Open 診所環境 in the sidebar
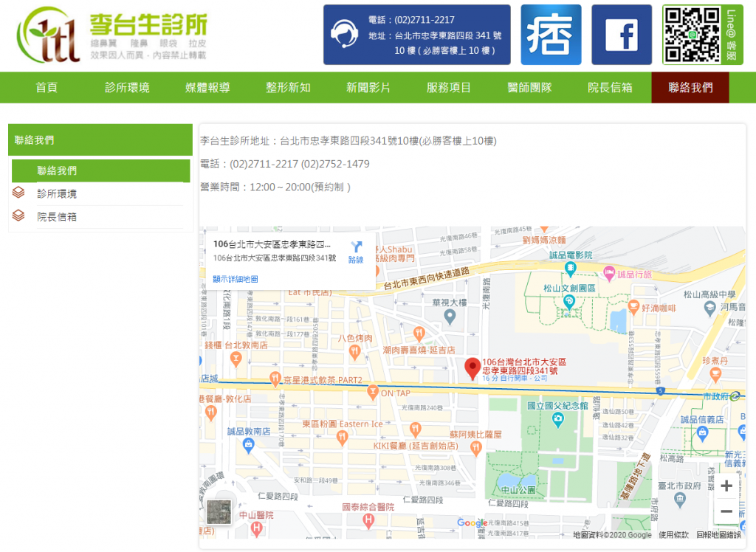 [57, 194]
